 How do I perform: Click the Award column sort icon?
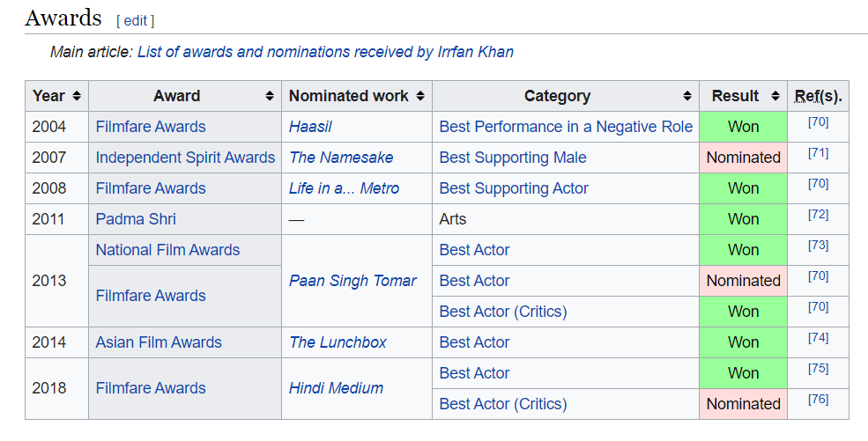[270, 96]
